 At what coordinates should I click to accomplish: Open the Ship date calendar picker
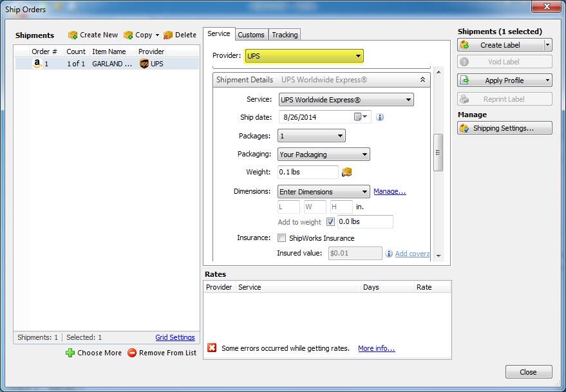click(360, 117)
